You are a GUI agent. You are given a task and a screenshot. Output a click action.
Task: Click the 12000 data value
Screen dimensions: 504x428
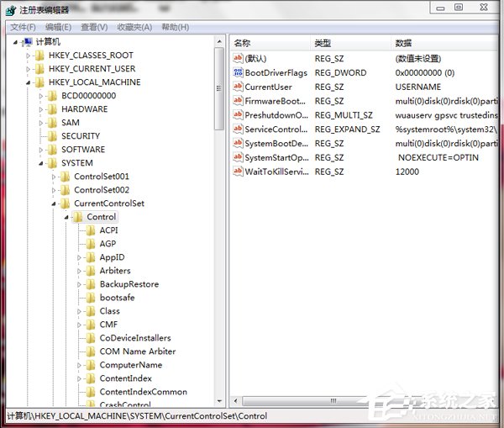(407, 172)
